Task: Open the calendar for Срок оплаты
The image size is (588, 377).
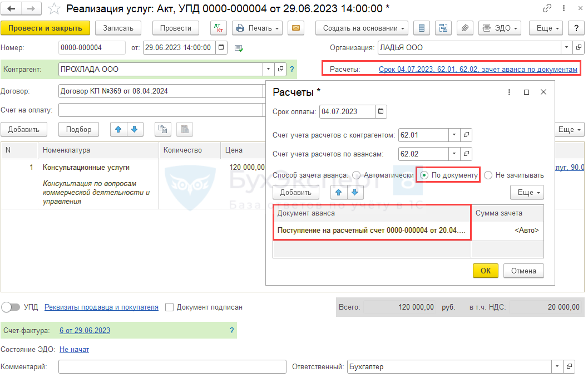Action: pos(381,111)
